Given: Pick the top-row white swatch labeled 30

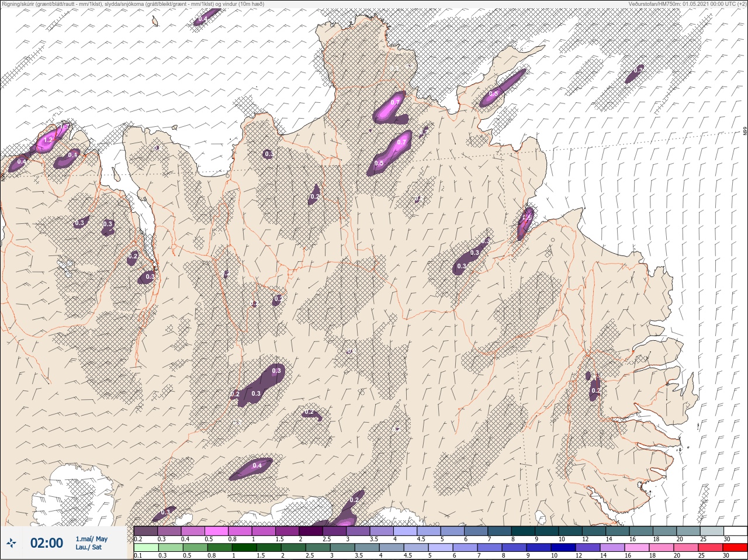Looking at the screenshot, I should coord(735,531).
